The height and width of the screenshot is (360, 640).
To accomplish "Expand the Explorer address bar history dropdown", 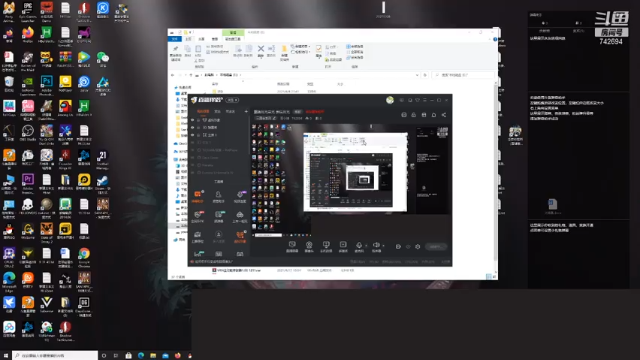I will (x=417, y=75).
